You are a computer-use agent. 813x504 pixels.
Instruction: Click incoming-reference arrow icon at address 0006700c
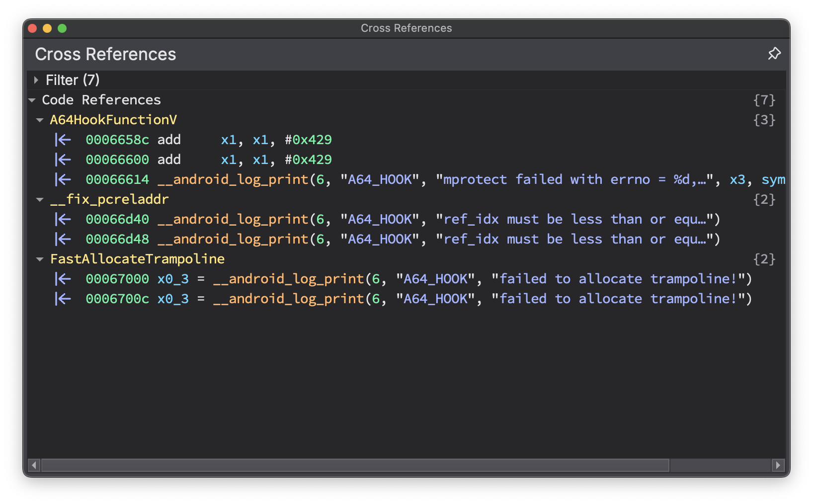63,299
